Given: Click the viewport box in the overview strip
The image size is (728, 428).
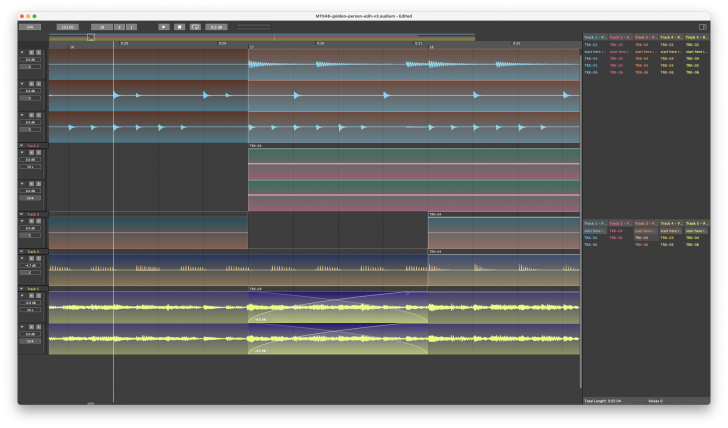Looking at the screenshot, I should [x=91, y=37].
